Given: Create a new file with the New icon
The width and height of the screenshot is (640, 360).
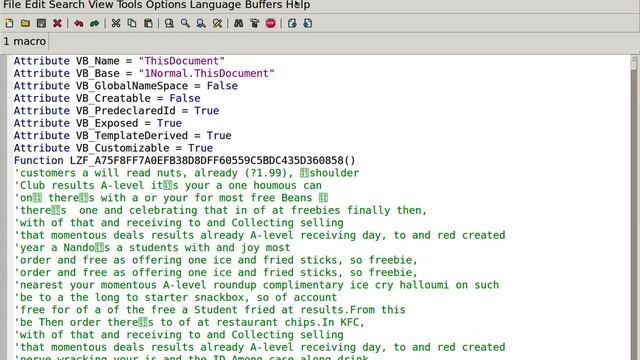Looking at the screenshot, I should tap(9, 23).
